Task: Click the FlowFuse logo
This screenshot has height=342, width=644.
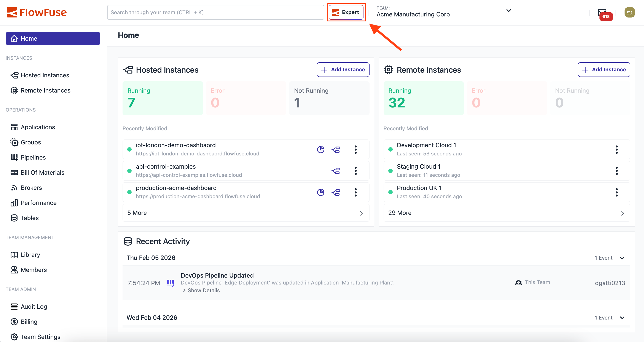Action: point(37,12)
